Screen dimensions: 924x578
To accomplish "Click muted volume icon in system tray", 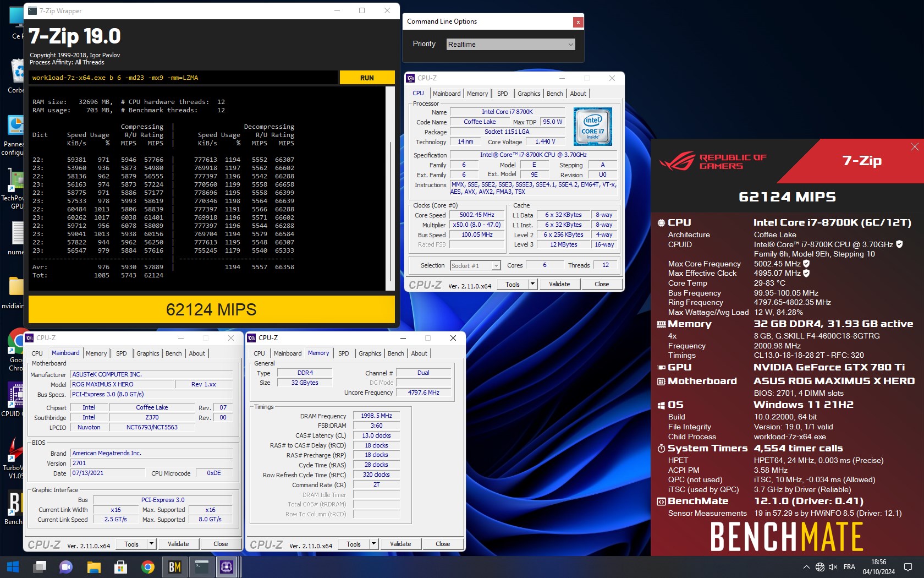I will point(833,567).
